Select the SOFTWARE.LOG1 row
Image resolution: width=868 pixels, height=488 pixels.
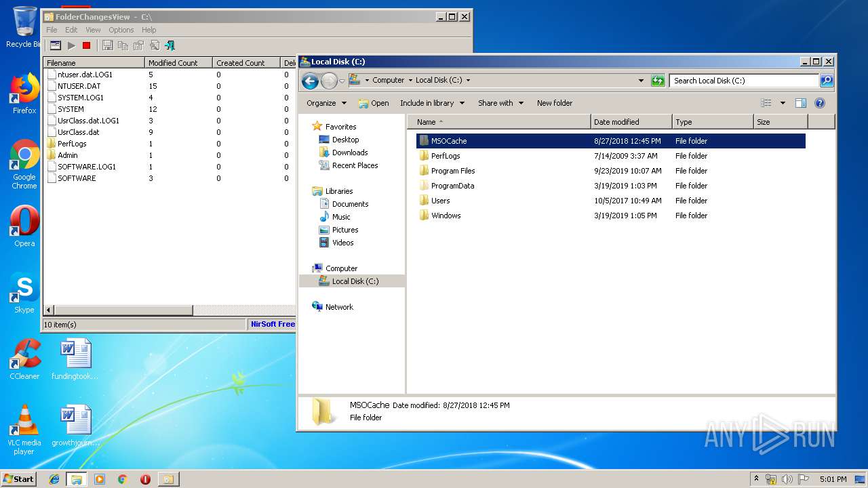tap(170, 167)
